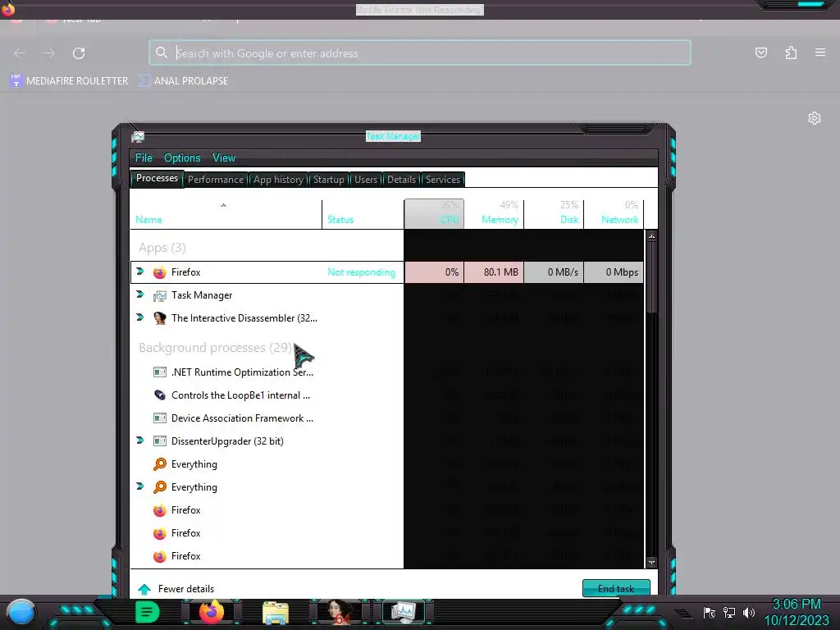This screenshot has width=840, height=630.
Task: Sort processes by Disk column
Action: (x=554, y=214)
